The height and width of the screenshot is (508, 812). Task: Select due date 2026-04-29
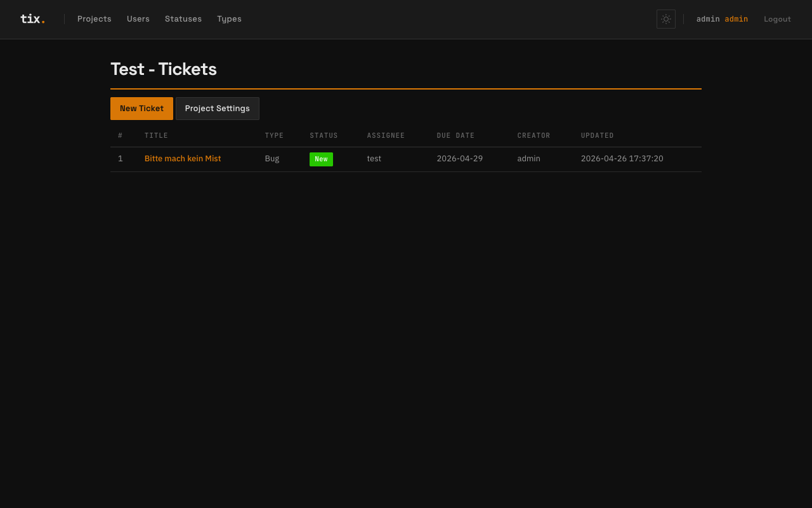point(459,159)
